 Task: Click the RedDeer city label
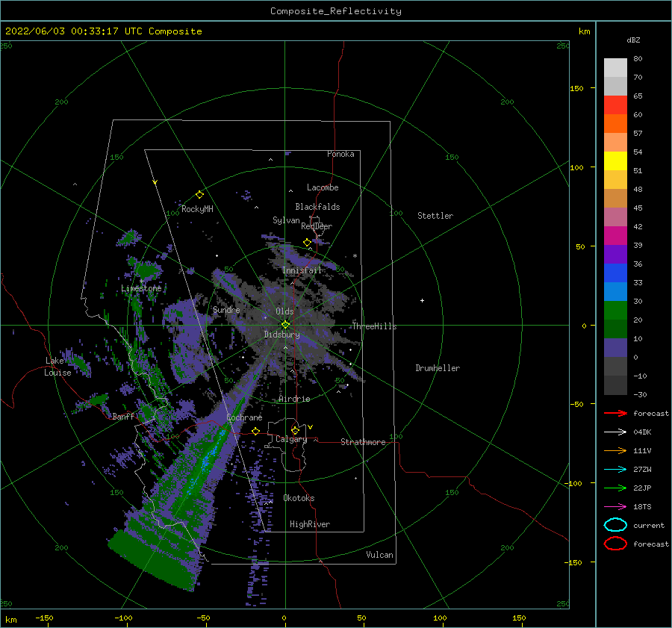coord(317,226)
